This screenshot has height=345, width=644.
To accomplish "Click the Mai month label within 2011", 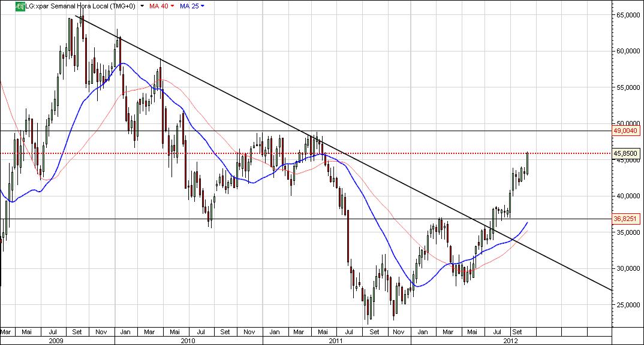I will pos(323,332).
